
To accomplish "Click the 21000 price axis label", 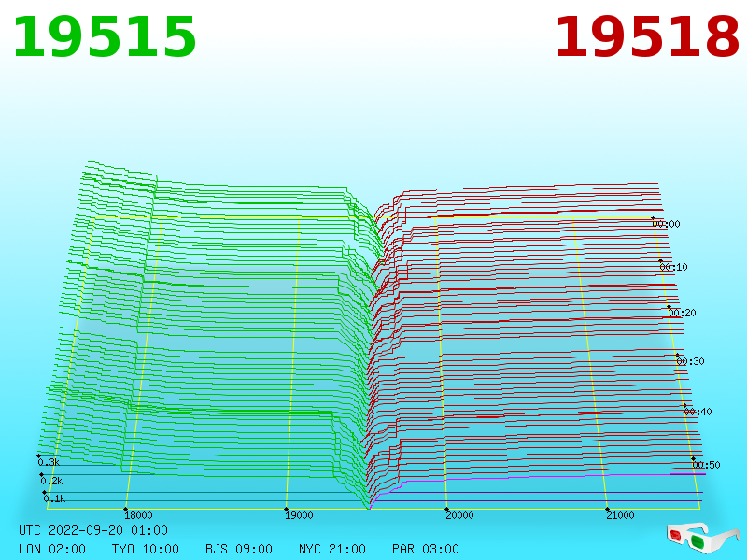I will tap(620, 515).
